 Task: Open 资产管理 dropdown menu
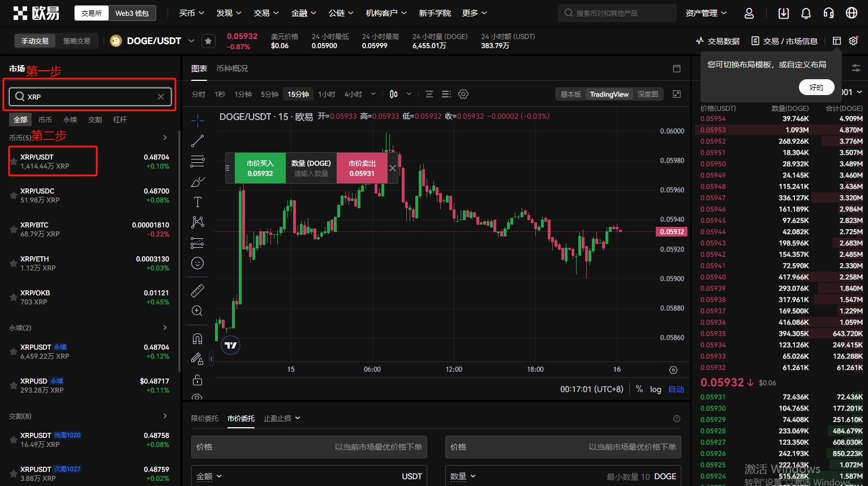(706, 13)
